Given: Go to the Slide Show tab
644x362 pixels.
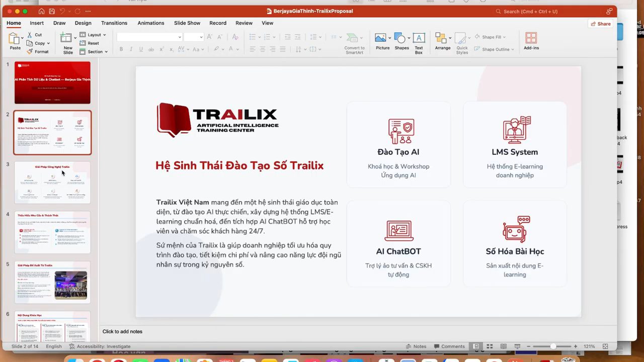Looking at the screenshot, I should pyautogui.click(x=187, y=23).
